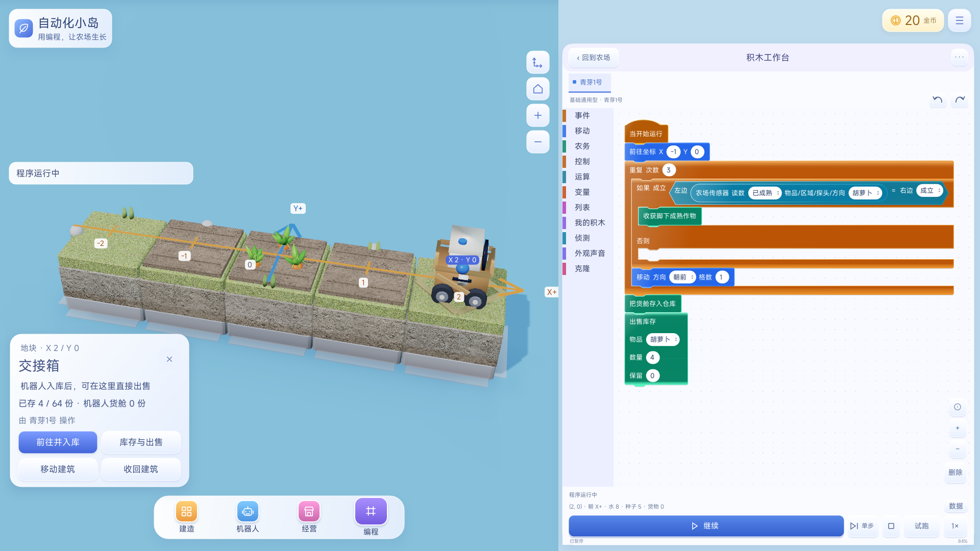Select the 事件 block category
This screenshot has width=980, height=551.
point(587,116)
